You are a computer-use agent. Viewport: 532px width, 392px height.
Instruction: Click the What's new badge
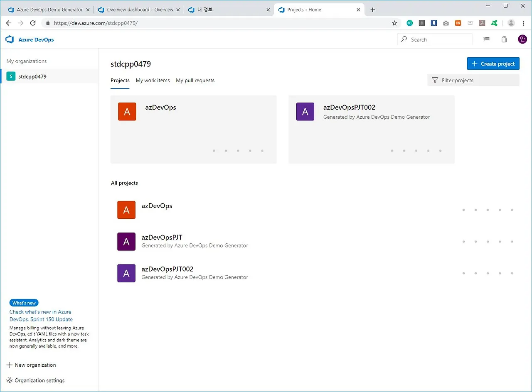point(24,303)
